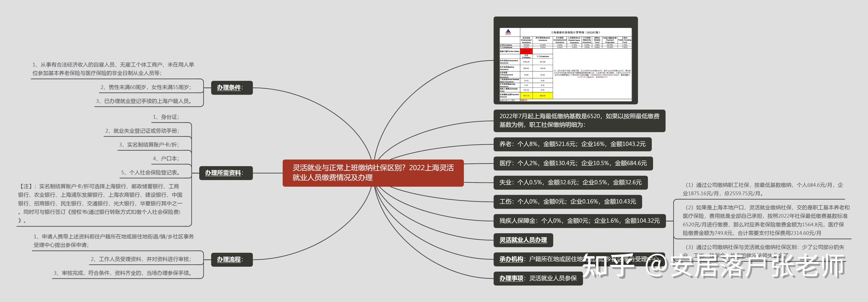Select the 残疾人保障金 node
This screenshot has width=868, height=302.
coord(579,221)
